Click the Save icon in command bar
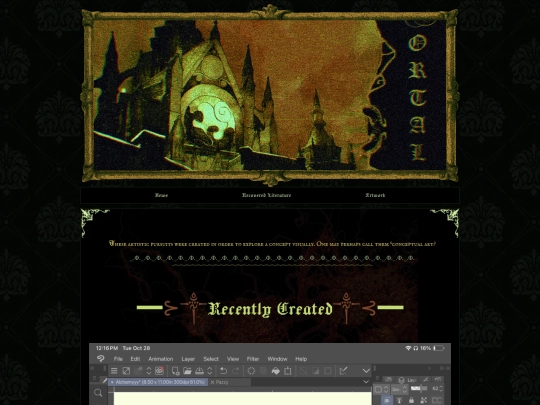The image size is (540, 405). (199, 371)
